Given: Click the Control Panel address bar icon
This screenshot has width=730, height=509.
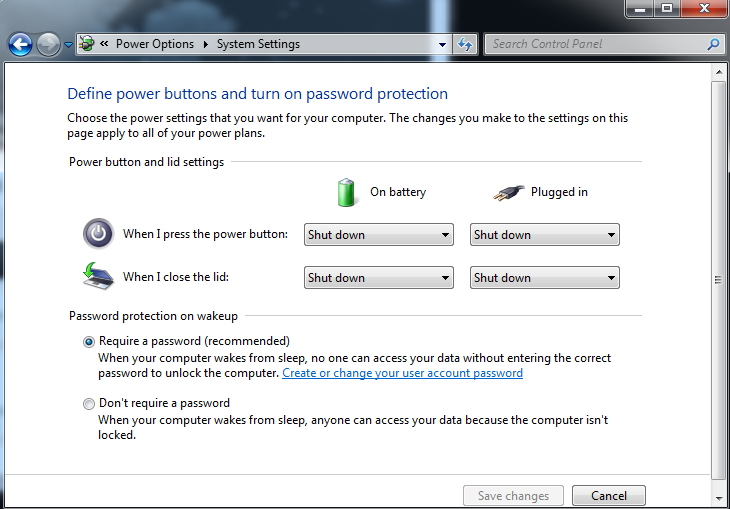Looking at the screenshot, I should tap(87, 44).
